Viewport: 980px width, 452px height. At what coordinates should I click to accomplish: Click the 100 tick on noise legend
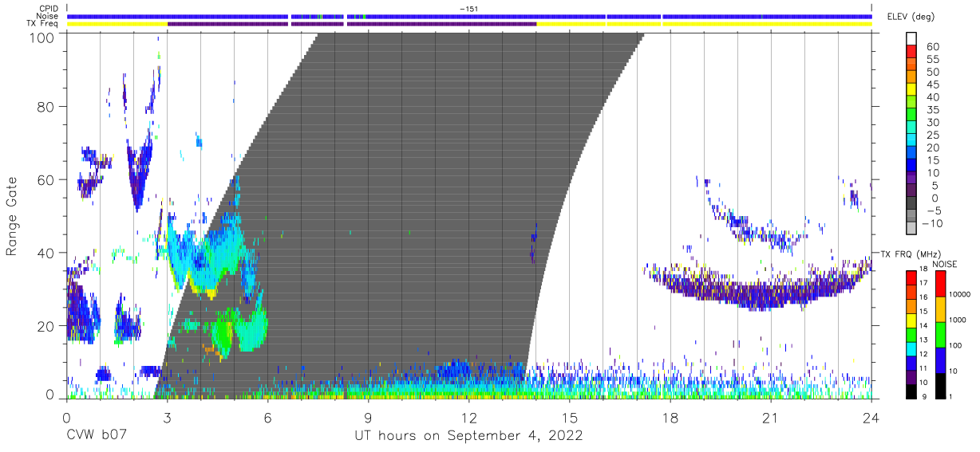point(956,345)
